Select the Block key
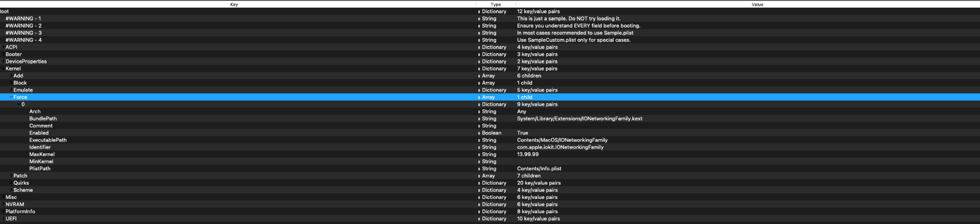 pyautogui.click(x=20, y=83)
